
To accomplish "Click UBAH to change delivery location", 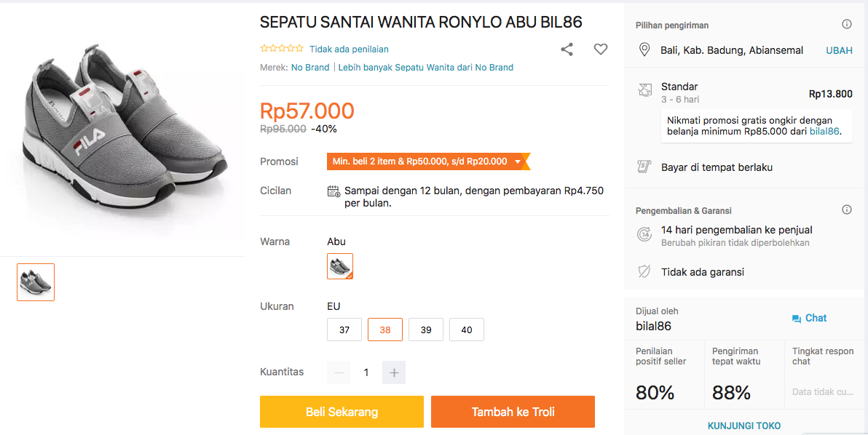I will click(839, 50).
